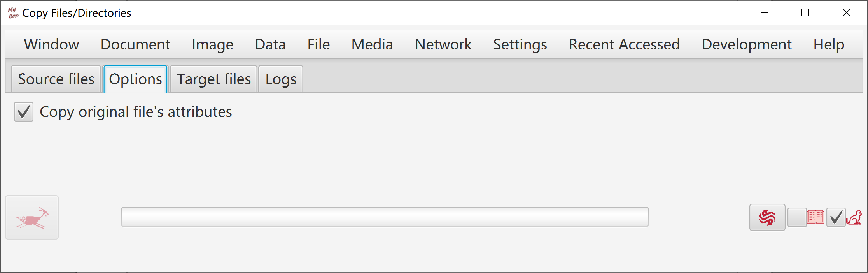Switch to the Source files tab
868x273 pixels.
56,79
